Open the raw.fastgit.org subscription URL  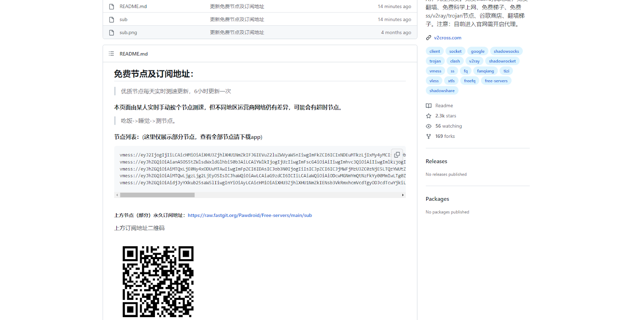click(250, 215)
